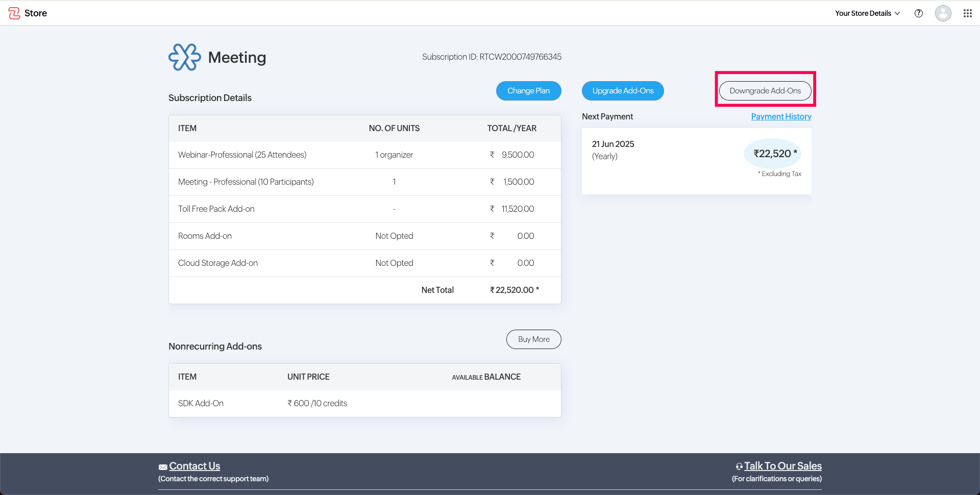Click the Meeting product logo icon
The width and height of the screenshot is (980, 495).
click(185, 57)
